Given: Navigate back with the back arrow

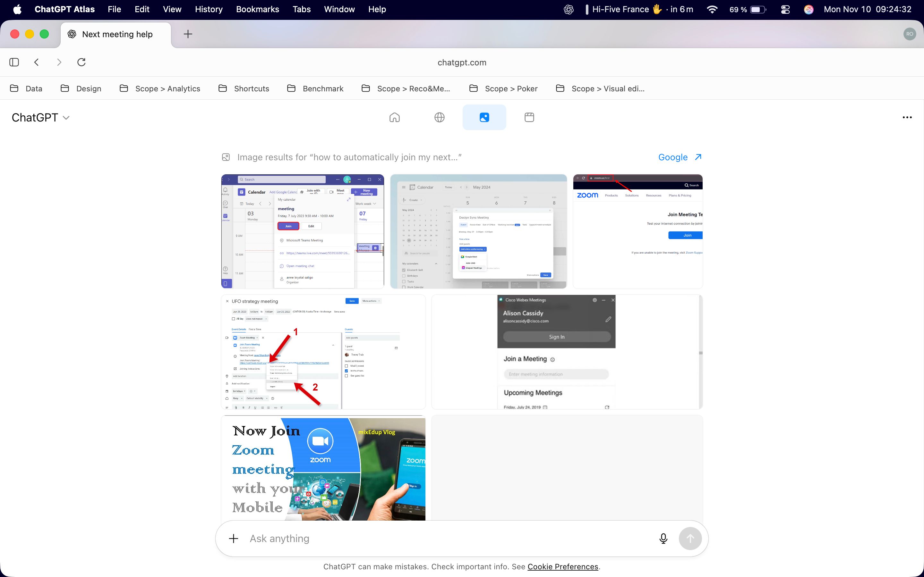Looking at the screenshot, I should click(37, 62).
